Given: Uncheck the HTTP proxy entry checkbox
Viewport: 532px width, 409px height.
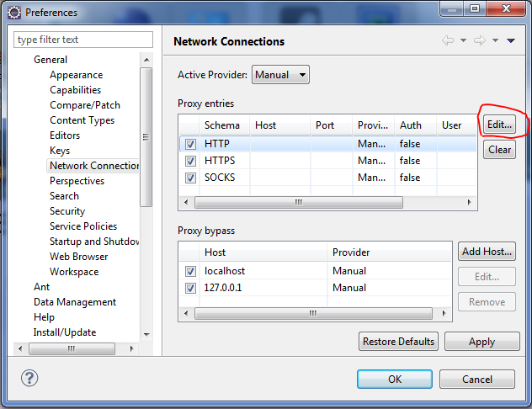Looking at the screenshot, I should pos(190,145).
